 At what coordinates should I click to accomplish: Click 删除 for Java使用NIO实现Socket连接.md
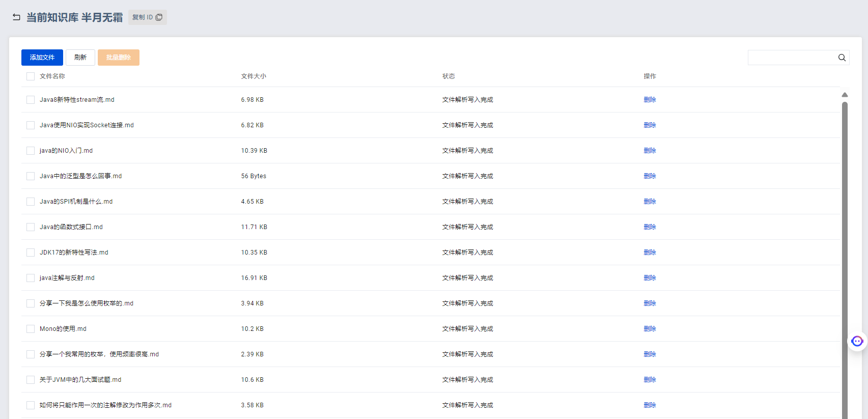click(x=650, y=125)
